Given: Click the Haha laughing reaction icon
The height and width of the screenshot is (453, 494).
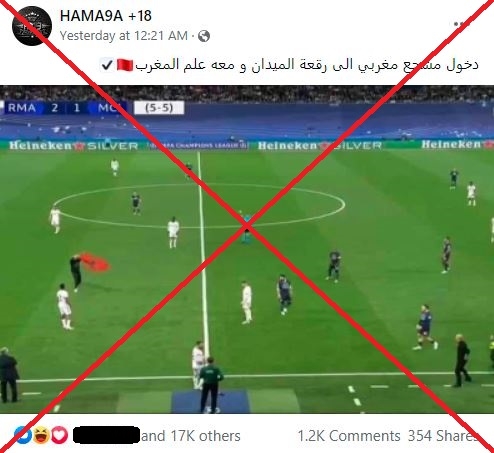Looking at the screenshot, I should tap(41, 435).
